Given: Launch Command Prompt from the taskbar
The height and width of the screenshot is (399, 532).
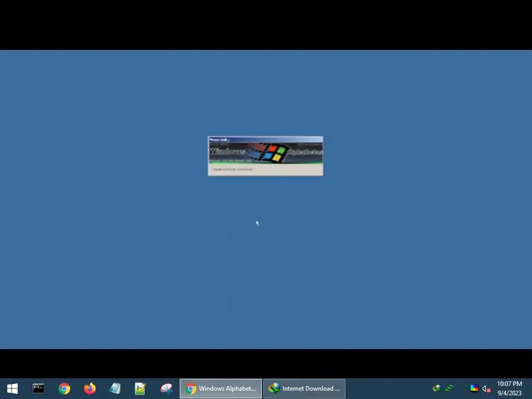Looking at the screenshot, I should [38, 389].
